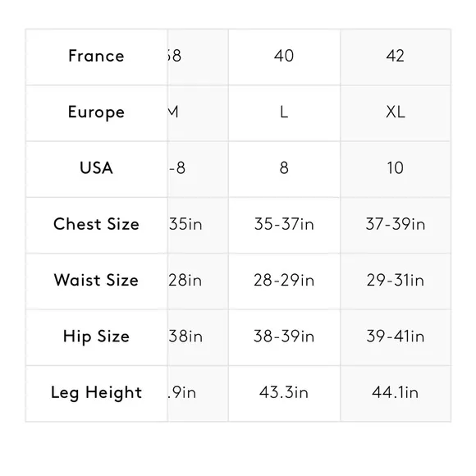Screen dimensions: 476x476
Task: Click the 44.1in leg height cell
Action: [396, 393]
